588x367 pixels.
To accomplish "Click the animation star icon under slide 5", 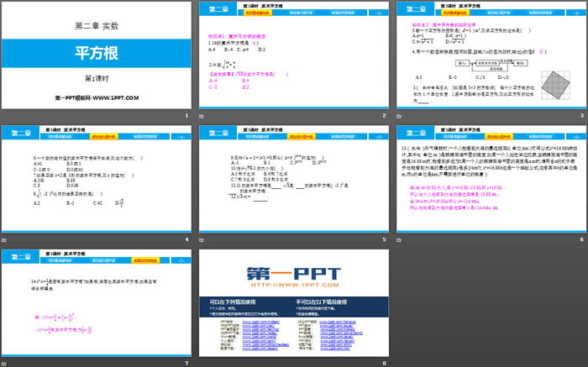I will tap(202, 240).
